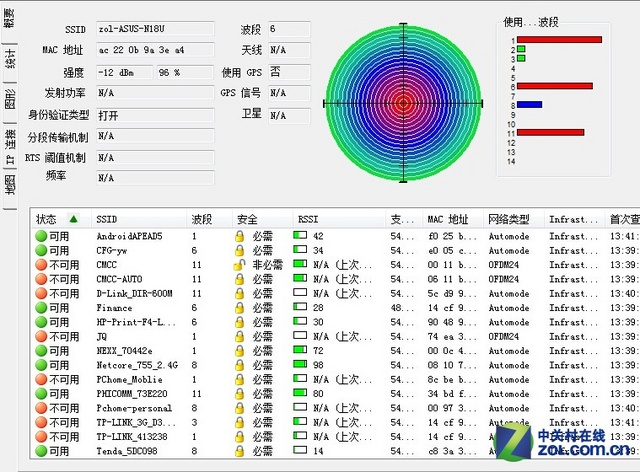Click the SSID field showing zol-ASUS-N18U

point(155,29)
